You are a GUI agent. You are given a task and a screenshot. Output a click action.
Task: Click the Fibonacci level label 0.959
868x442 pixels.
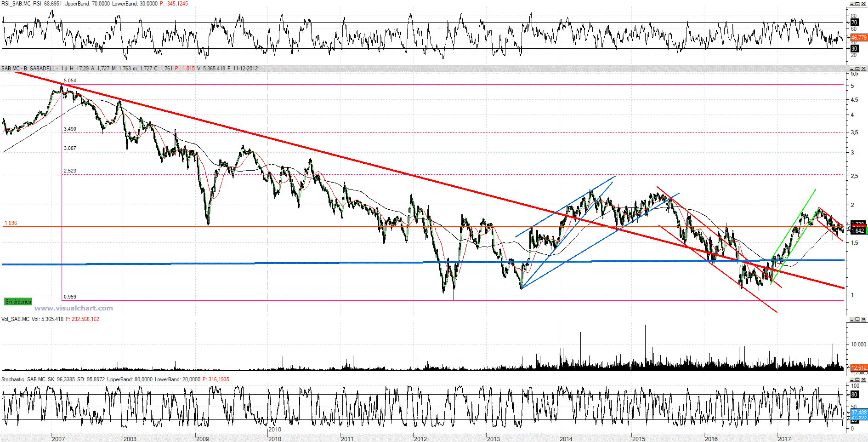pyautogui.click(x=70, y=297)
